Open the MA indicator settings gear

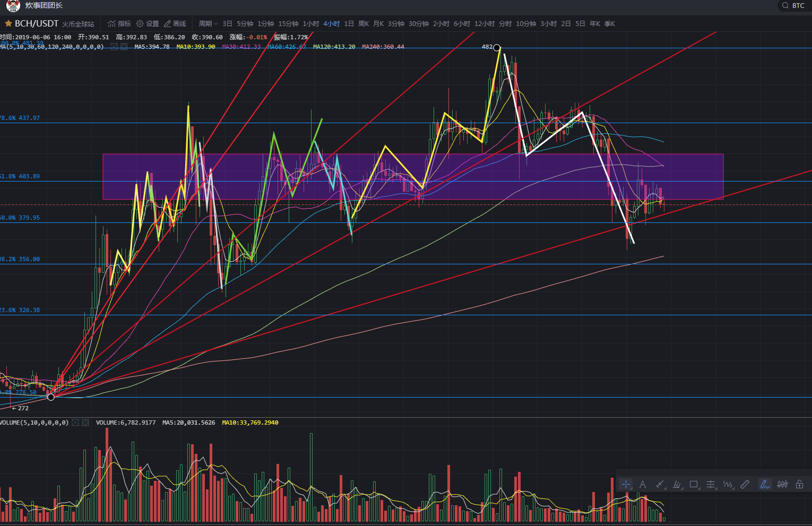coord(114,47)
